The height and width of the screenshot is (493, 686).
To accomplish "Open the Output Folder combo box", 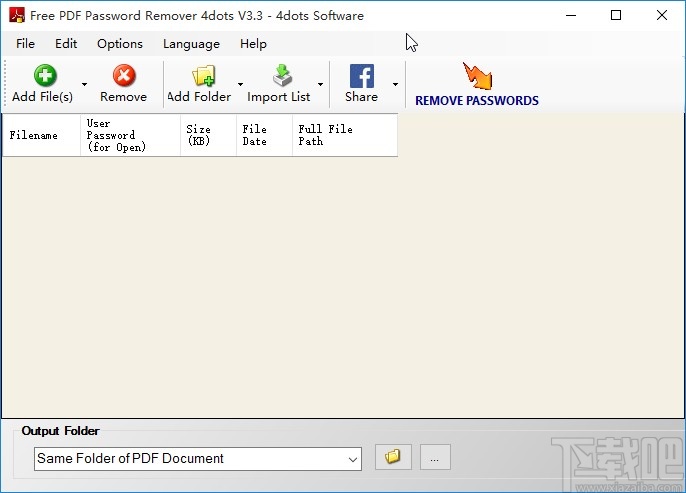I will pyautogui.click(x=198, y=459).
